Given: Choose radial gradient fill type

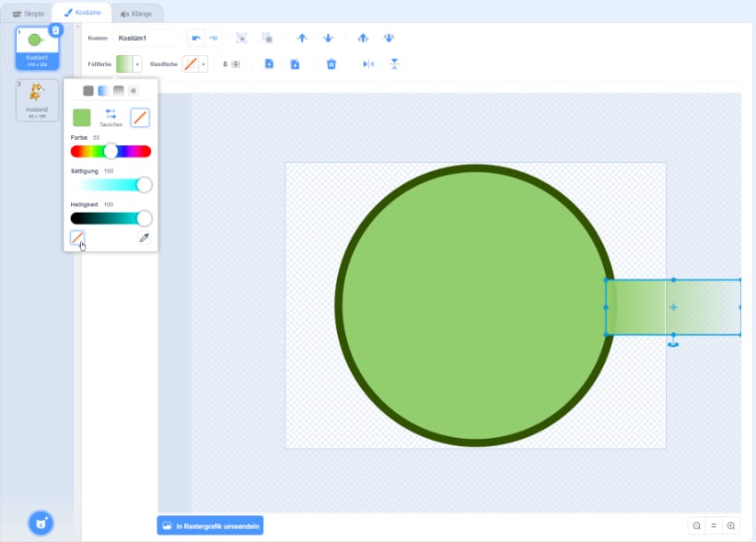Looking at the screenshot, I should coord(133,91).
